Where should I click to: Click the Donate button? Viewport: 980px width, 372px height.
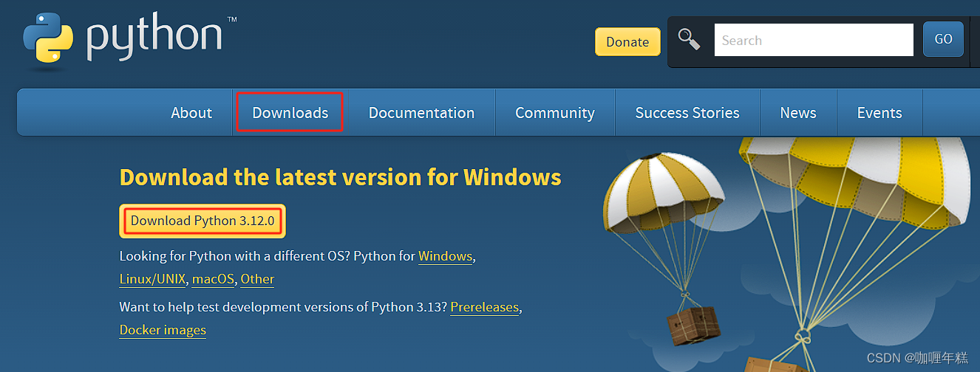pyautogui.click(x=627, y=42)
